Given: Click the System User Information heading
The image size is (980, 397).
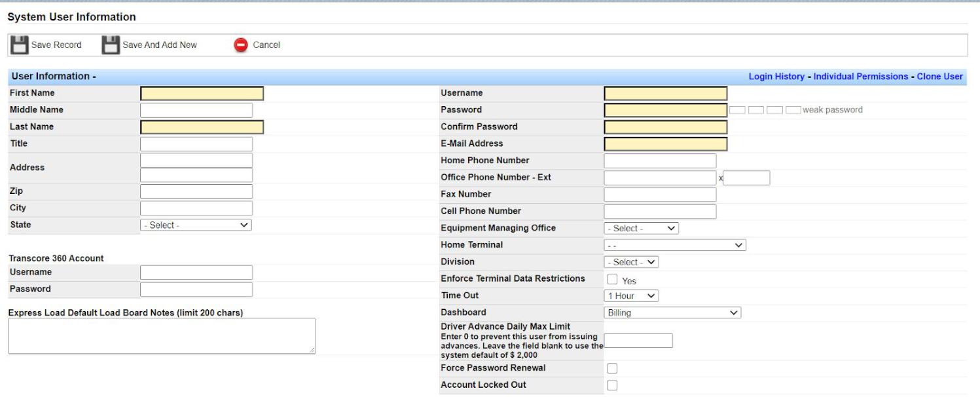Looking at the screenshot, I should click(72, 17).
